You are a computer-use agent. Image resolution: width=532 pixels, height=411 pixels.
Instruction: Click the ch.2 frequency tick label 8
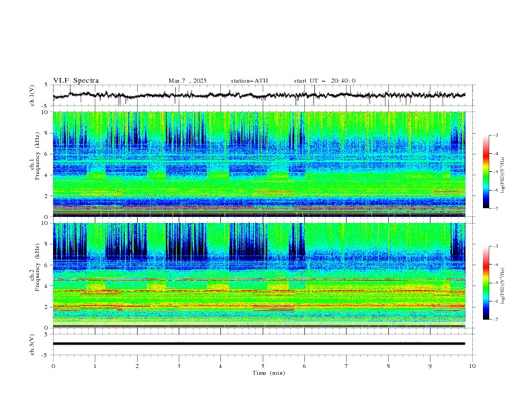[x=48, y=244]
